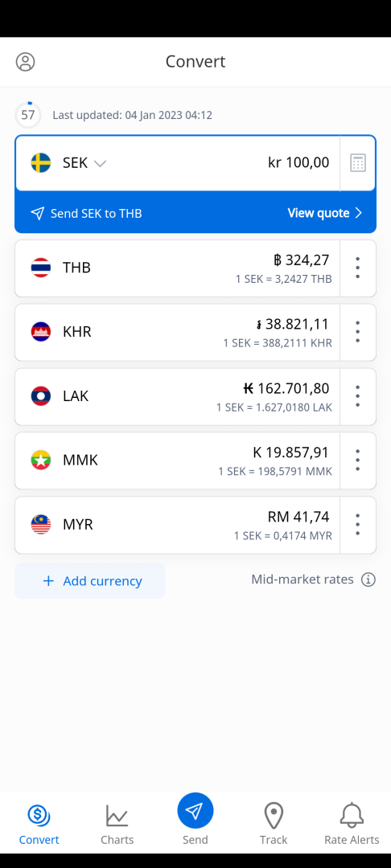The image size is (391, 868).
Task: Tap the refresh countdown progress circle
Action: [27, 115]
